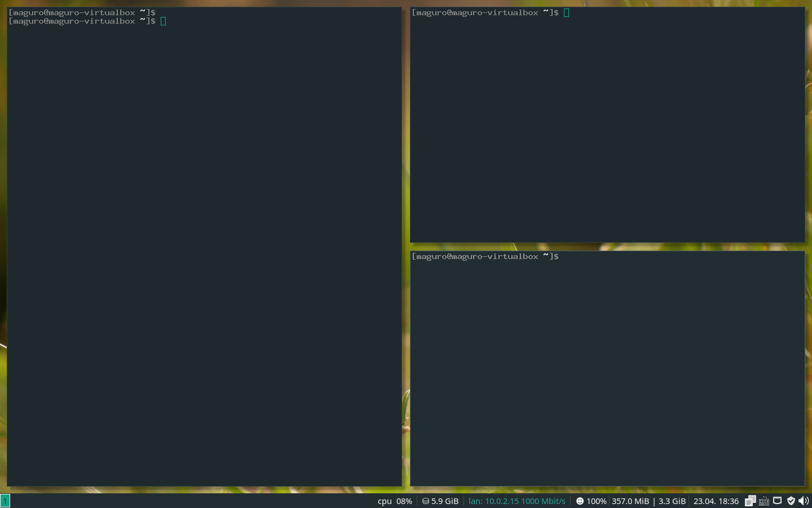The height and width of the screenshot is (508, 812).
Task: Click the security shield tray icon
Action: pyautogui.click(x=791, y=501)
